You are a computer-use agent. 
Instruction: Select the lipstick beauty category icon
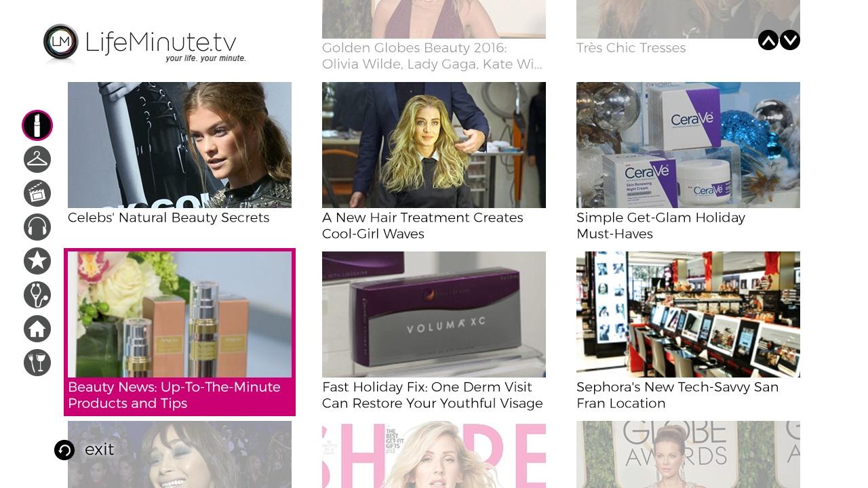click(37, 125)
